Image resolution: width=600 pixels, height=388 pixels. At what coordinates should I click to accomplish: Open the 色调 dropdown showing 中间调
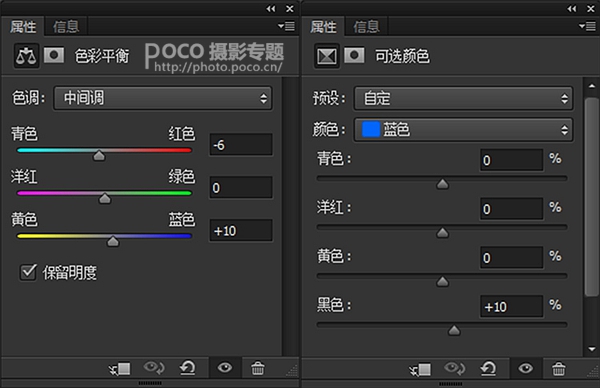point(163,98)
